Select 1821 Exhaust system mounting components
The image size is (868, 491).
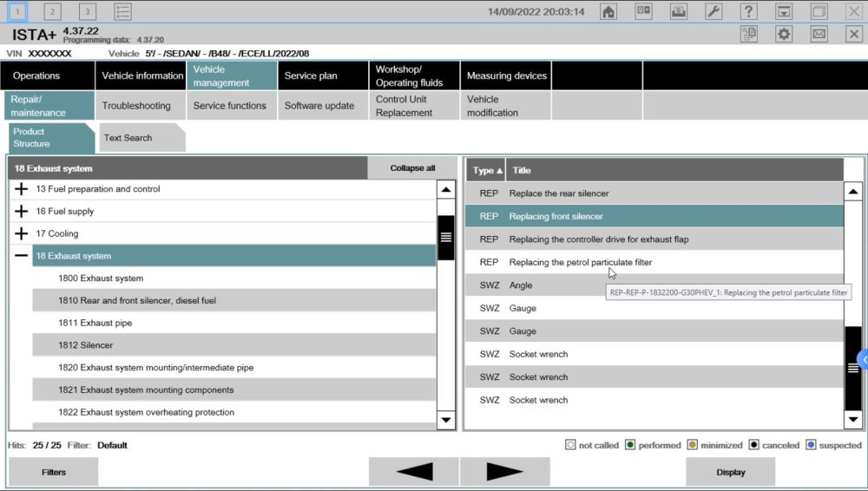pyautogui.click(x=234, y=390)
